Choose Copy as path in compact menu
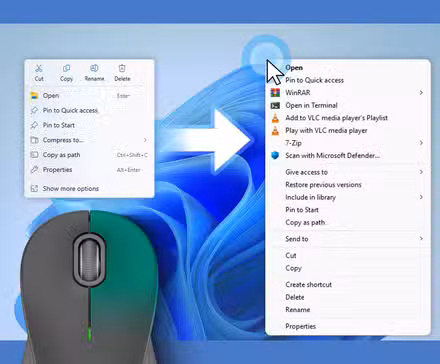The image size is (440, 364). (x=61, y=155)
